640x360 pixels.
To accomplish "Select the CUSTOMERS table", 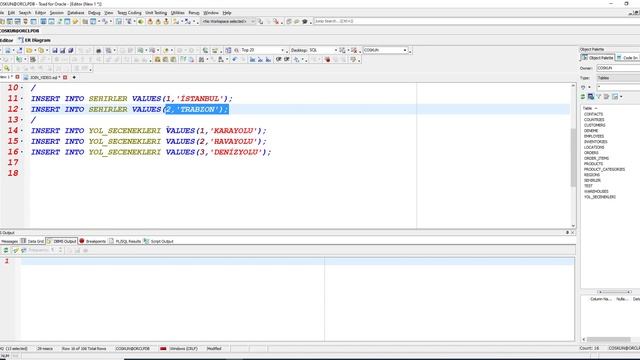I will tap(595, 125).
